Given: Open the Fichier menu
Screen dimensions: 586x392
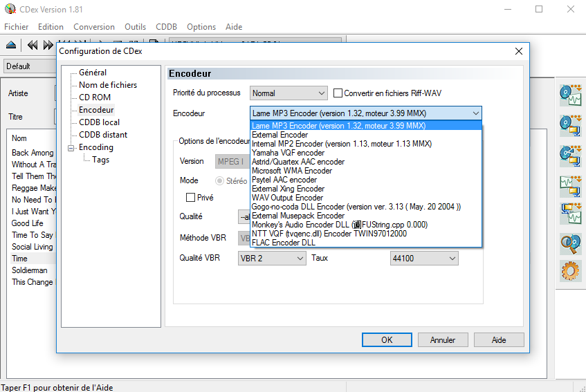Looking at the screenshot, I should pos(16,27).
